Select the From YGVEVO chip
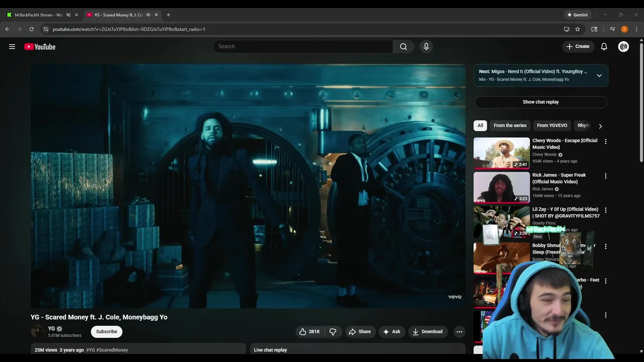The width and height of the screenshot is (644, 362). [x=552, y=126]
